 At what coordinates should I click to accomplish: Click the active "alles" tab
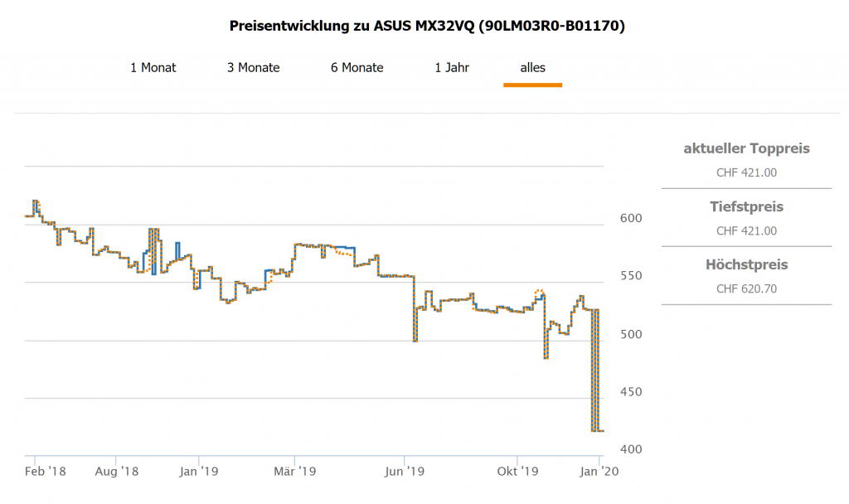pyautogui.click(x=533, y=68)
